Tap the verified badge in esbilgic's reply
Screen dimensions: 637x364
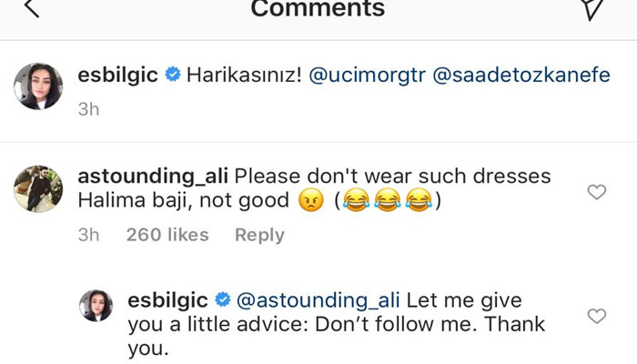point(222,298)
